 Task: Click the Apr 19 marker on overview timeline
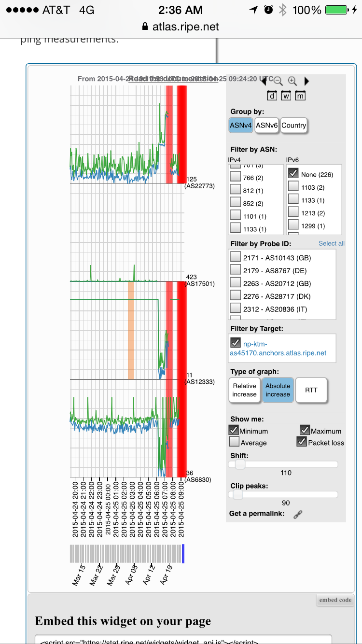pos(166,576)
